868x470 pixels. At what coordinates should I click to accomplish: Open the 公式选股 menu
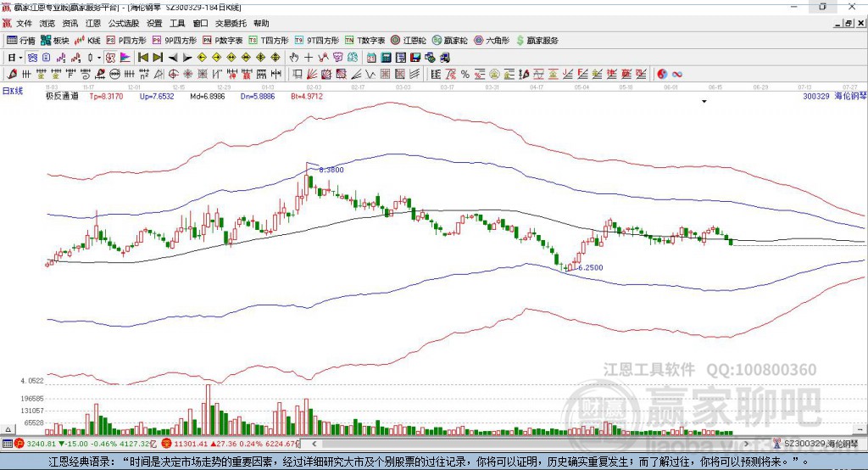click(124, 23)
